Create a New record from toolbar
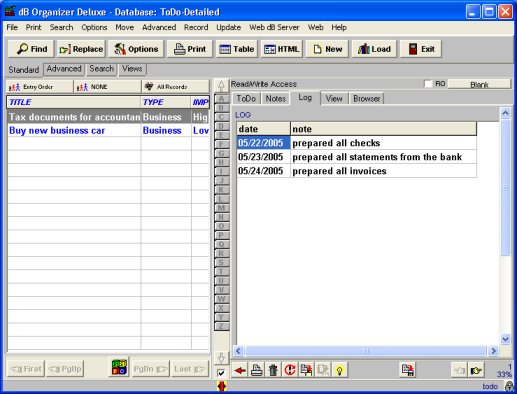Viewport: 517px width, 394px height. [327, 49]
